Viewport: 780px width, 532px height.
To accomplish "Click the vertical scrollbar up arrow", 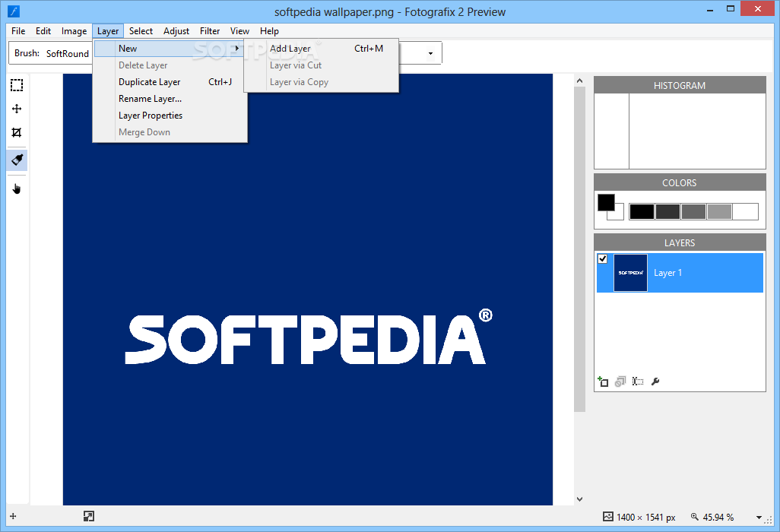I will click(x=579, y=81).
